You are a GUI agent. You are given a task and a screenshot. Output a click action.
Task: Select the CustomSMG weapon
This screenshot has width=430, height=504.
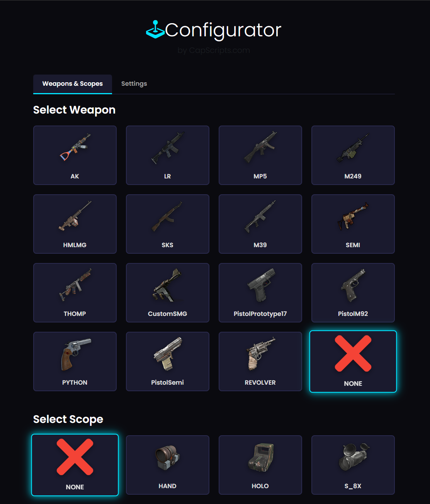coord(168,293)
